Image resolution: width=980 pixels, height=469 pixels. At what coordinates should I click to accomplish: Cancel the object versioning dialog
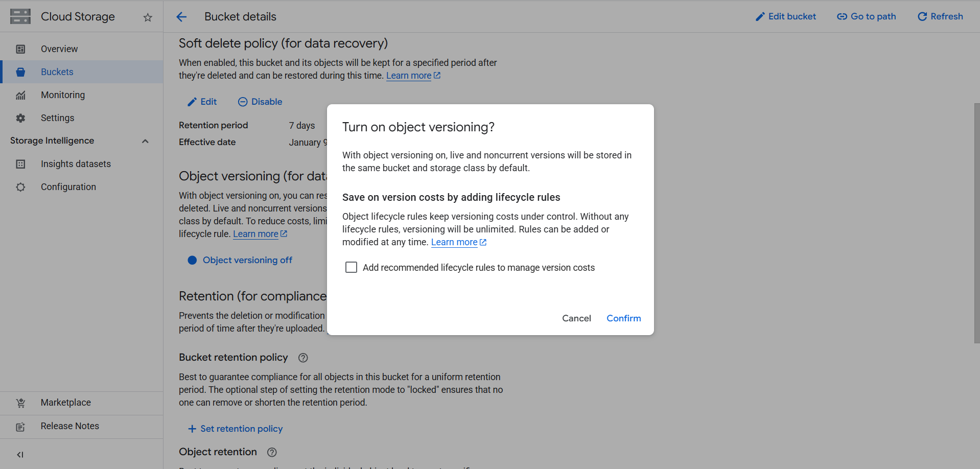576,318
